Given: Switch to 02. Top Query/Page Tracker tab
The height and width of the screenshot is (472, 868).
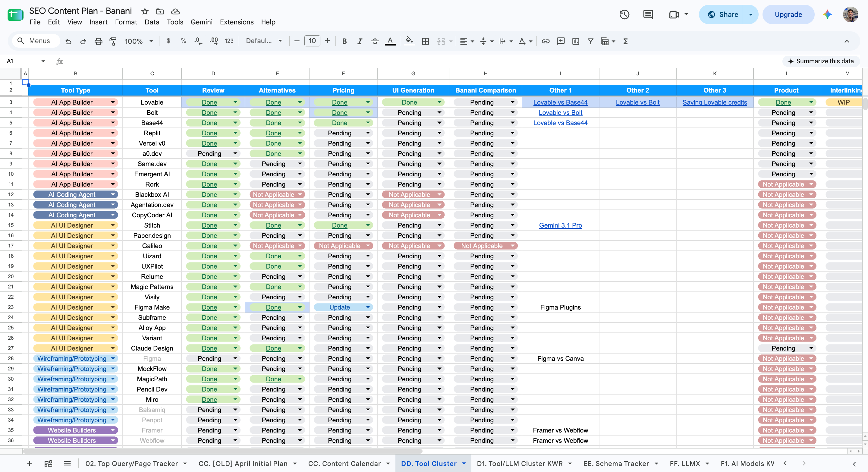Looking at the screenshot, I should (x=131, y=463).
